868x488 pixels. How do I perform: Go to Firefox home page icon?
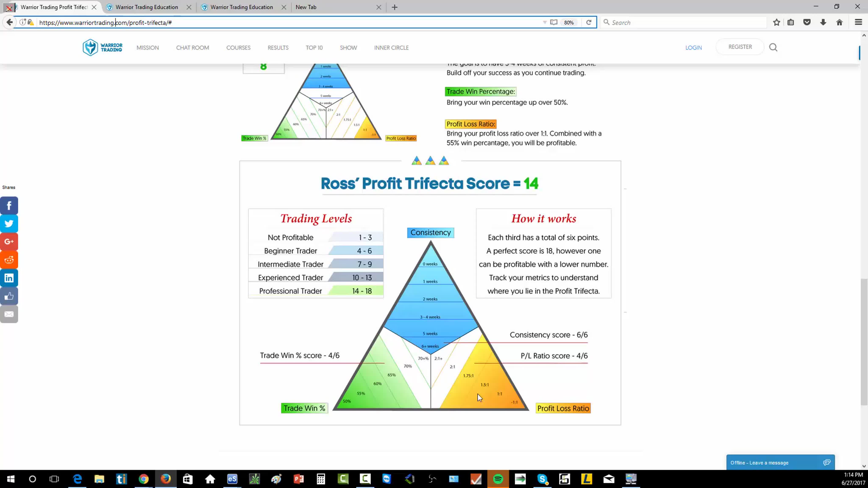(839, 23)
